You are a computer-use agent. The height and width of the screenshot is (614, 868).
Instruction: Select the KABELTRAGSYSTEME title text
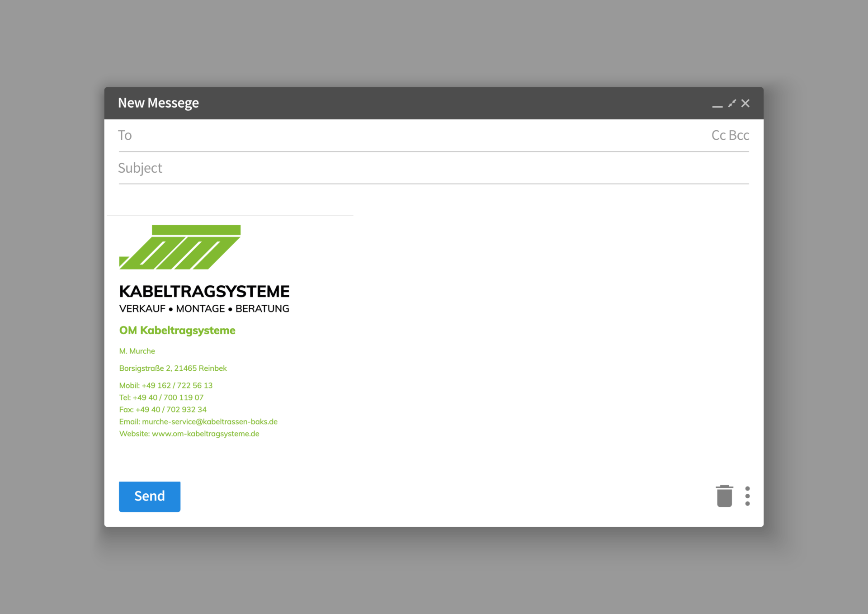point(204,292)
